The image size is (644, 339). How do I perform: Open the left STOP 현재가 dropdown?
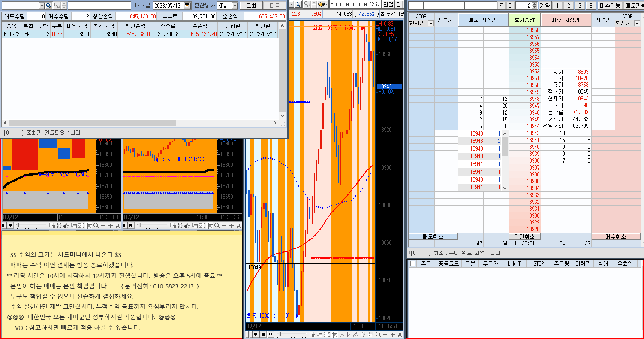(430, 23)
